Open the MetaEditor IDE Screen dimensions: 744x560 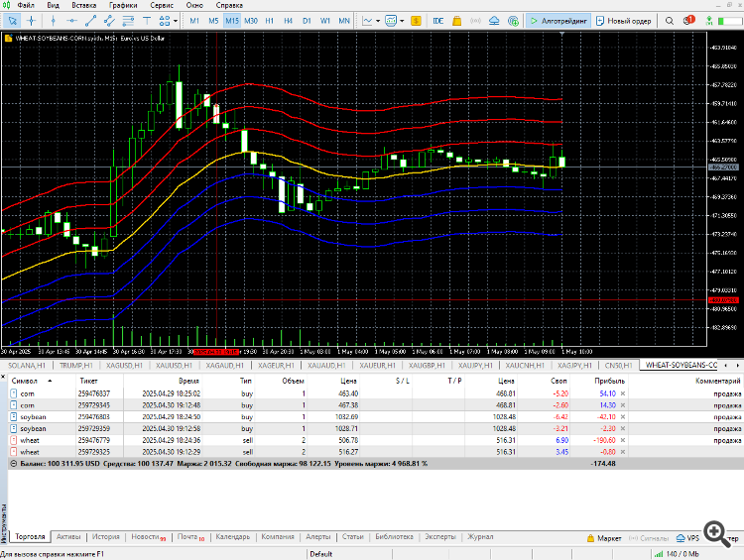click(437, 21)
